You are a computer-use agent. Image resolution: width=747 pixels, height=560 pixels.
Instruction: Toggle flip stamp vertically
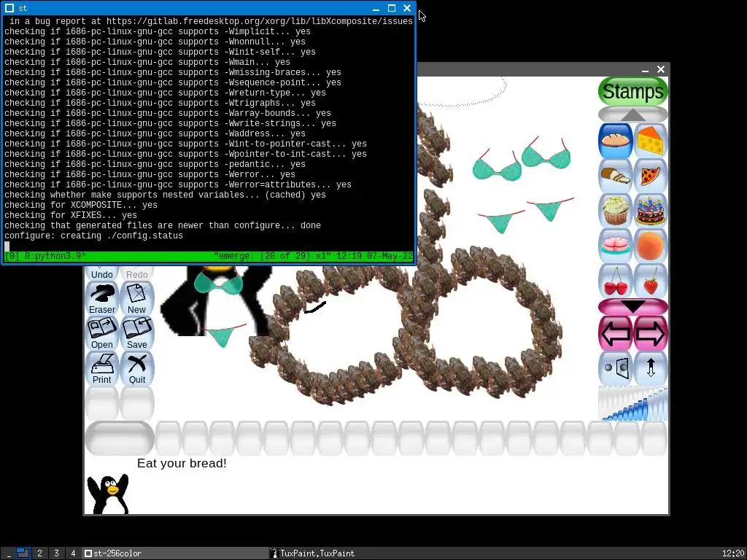(x=650, y=368)
